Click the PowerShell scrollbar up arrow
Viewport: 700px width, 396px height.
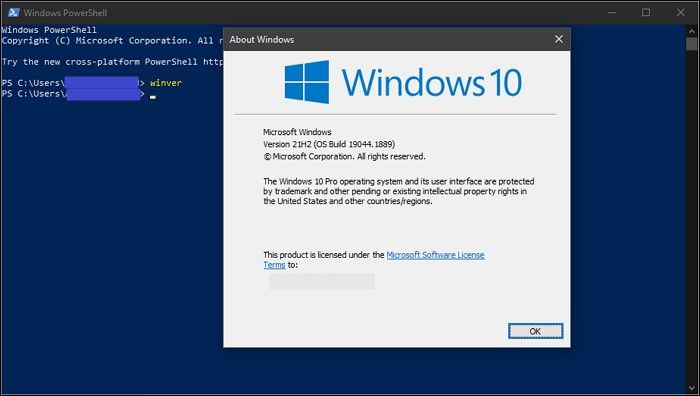click(x=692, y=31)
